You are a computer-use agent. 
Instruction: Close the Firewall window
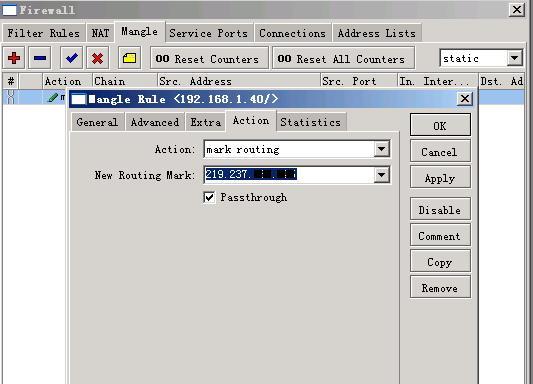point(517,10)
